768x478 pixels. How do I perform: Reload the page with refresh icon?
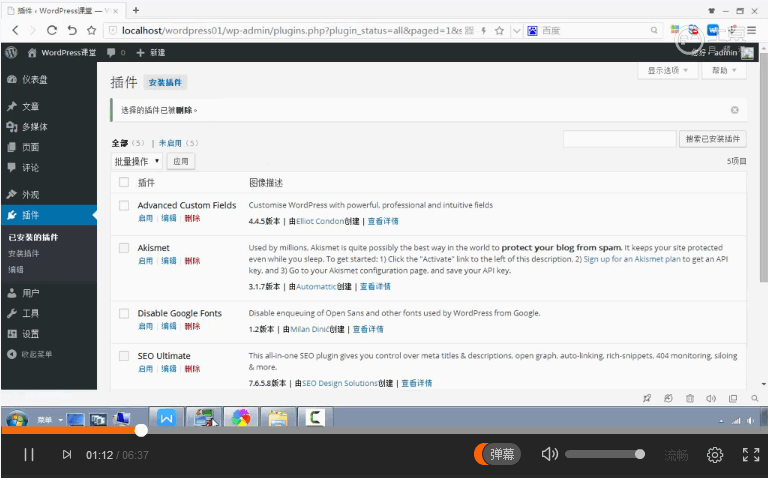tap(52, 30)
